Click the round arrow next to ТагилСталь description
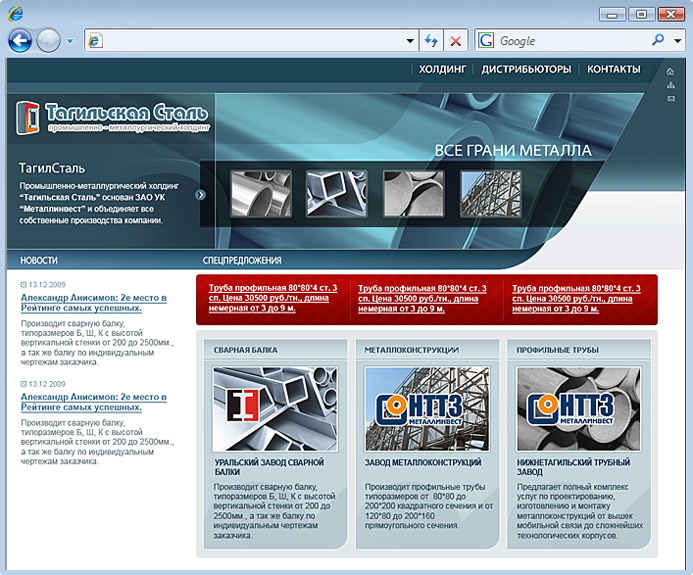The width and height of the screenshot is (693, 575). [x=201, y=195]
